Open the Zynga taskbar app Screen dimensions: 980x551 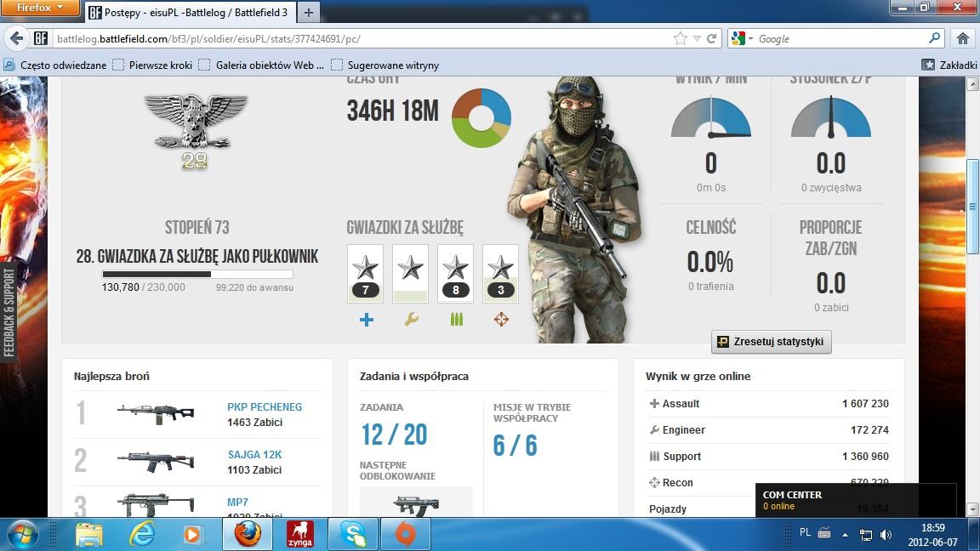click(x=300, y=535)
